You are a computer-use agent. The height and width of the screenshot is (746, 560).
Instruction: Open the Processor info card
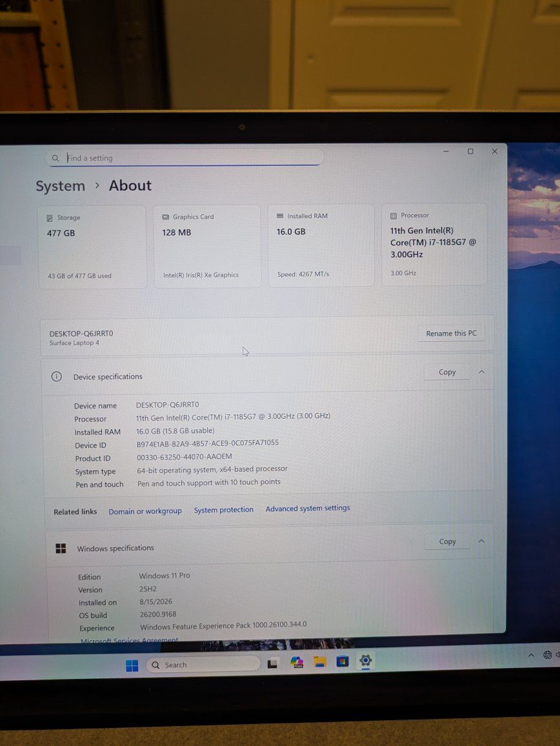(434, 245)
